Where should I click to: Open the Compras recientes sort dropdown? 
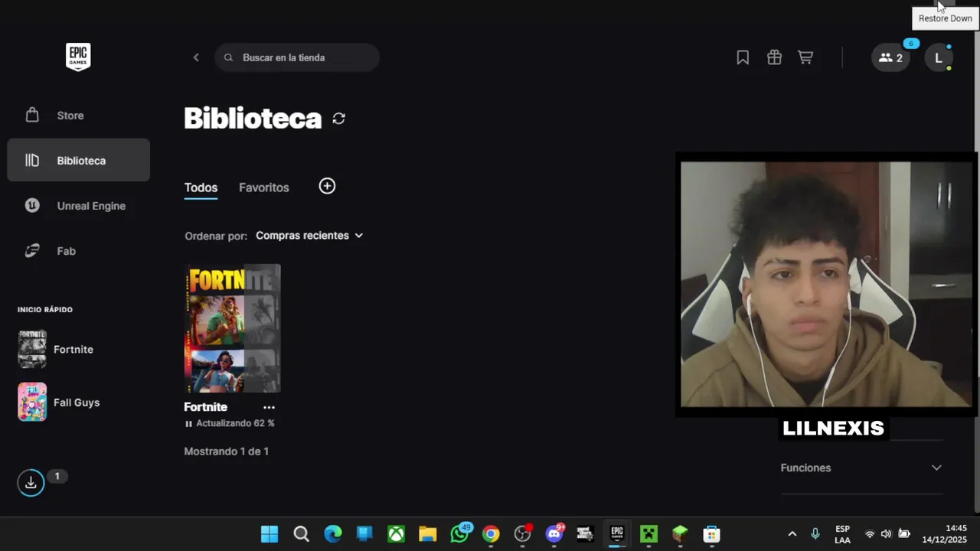click(309, 236)
